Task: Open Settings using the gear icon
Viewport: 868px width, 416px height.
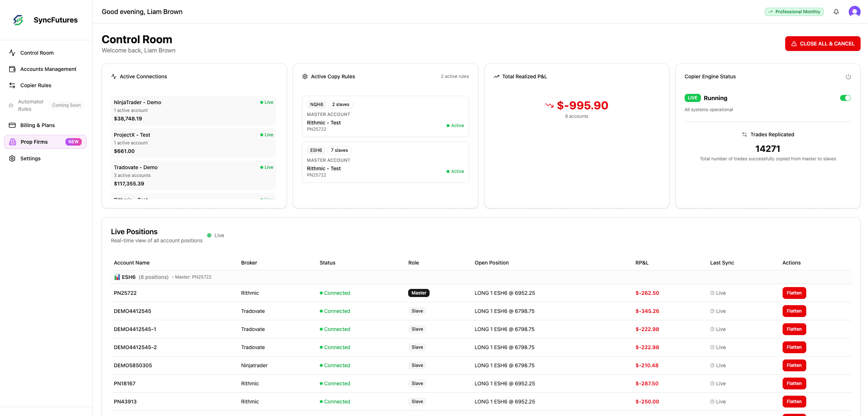Action: coord(12,158)
